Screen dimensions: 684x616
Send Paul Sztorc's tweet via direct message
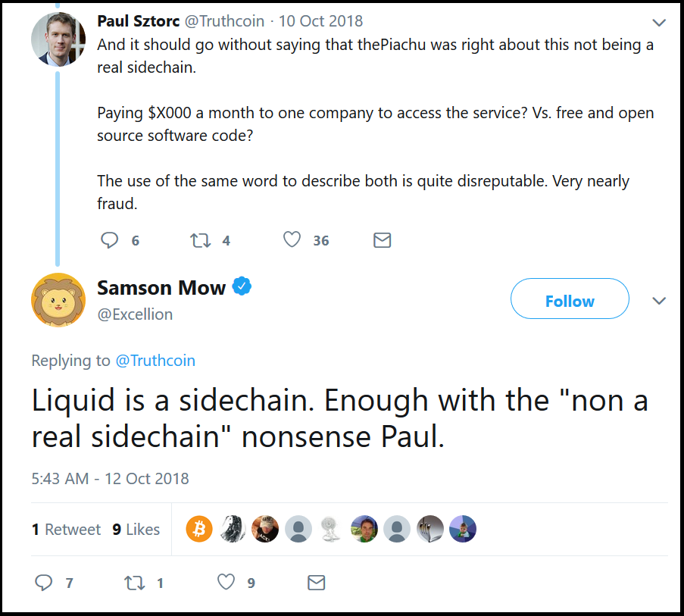382,240
